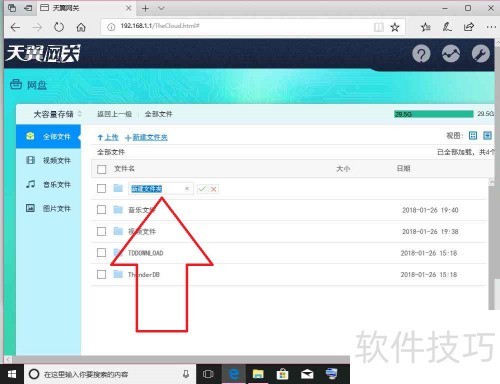Screen dimensions: 500x384
Task: Open the web notes pen icon
Action: click(447, 27)
